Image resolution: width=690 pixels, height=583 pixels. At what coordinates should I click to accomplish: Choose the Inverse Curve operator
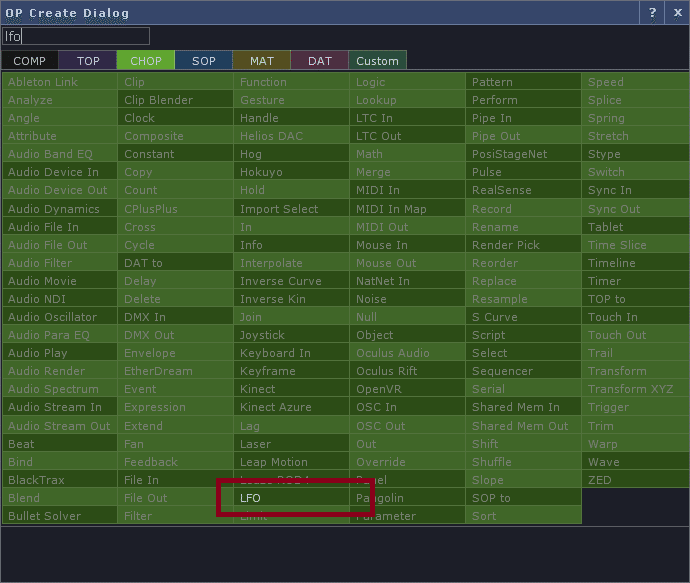point(291,281)
